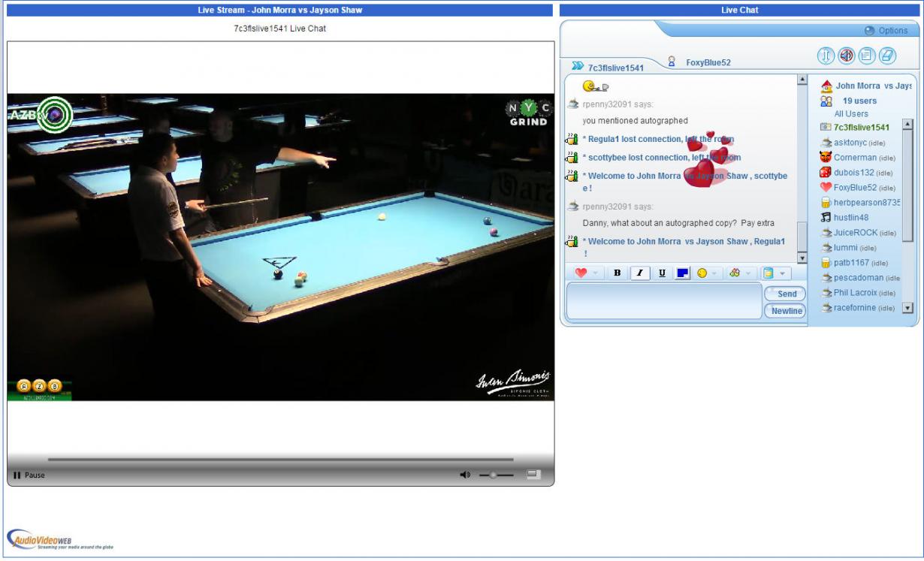Screen dimensions: 924x561
Task: Pick the blue font color swatch
Action: coord(683,273)
